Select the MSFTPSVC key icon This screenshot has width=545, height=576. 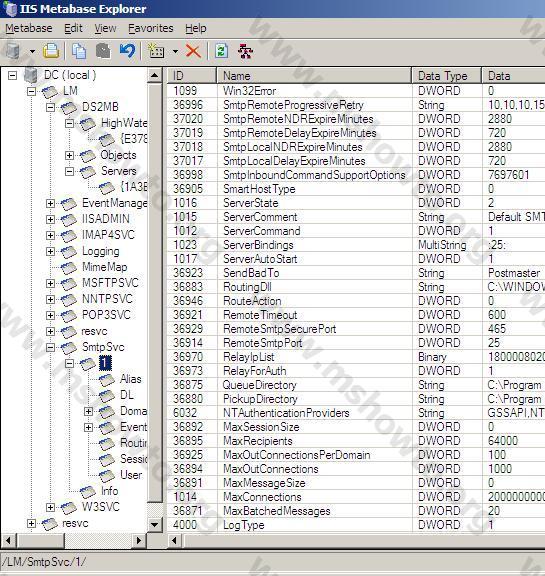pyautogui.click(x=69, y=283)
